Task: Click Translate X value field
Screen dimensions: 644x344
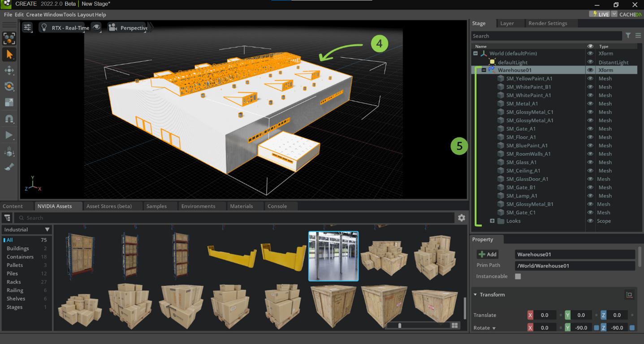Action: 545,315
